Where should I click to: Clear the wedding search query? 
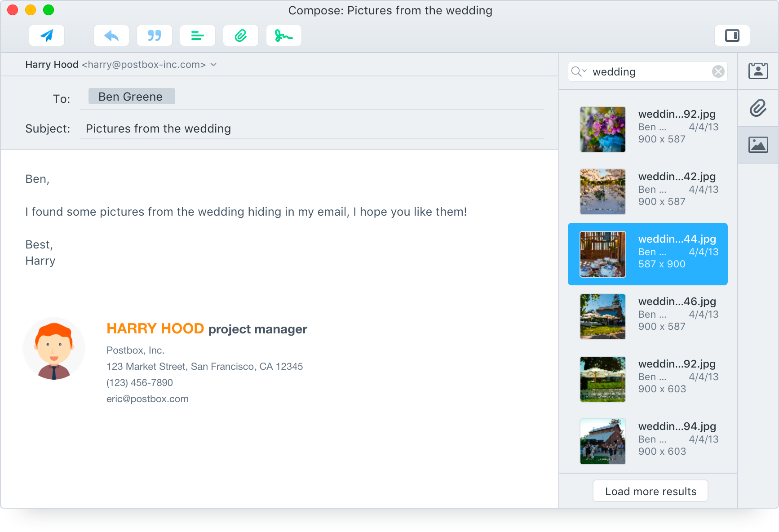pos(718,71)
